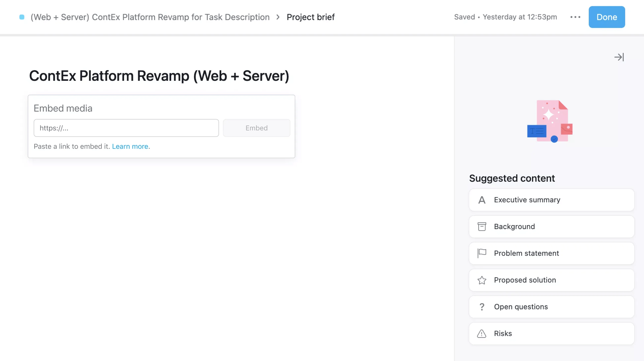The width and height of the screenshot is (644, 361).
Task: Click the Risks warning triangle icon
Action: click(x=482, y=333)
